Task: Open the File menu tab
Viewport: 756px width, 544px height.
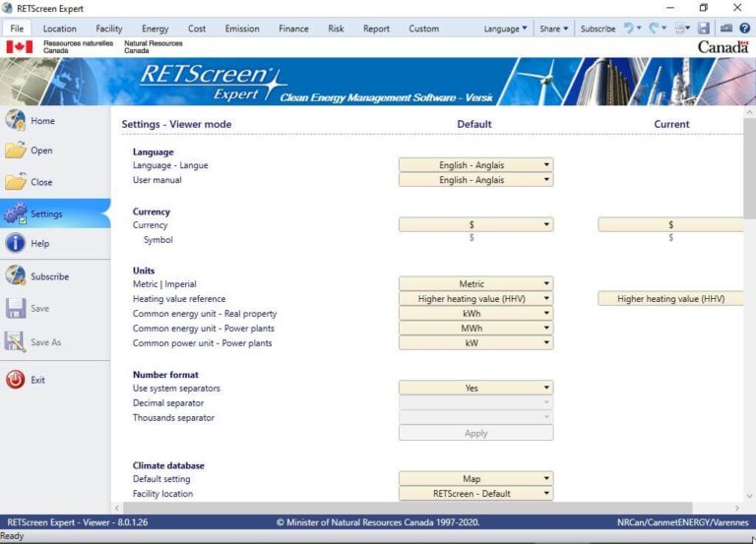Action: click(x=17, y=29)
